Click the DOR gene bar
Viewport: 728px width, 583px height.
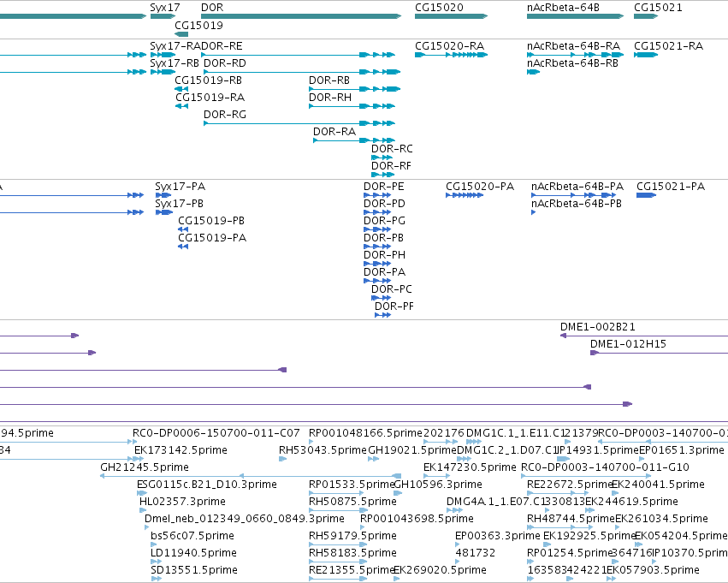[x=301, y=16]
